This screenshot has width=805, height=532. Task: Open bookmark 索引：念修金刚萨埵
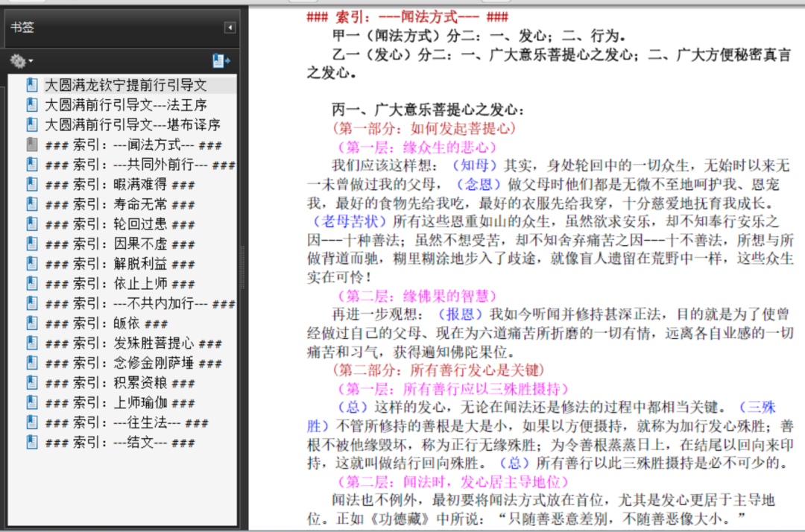pyautogui.click(x=133, y=363)
